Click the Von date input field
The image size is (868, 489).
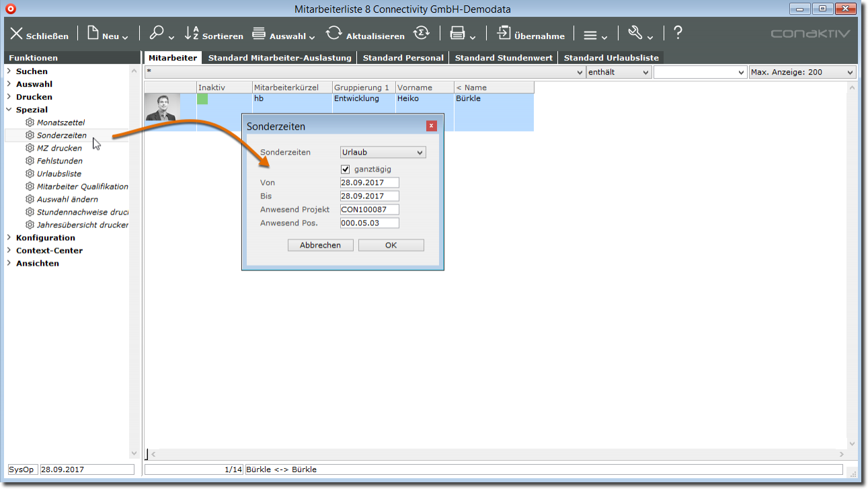tap(370, 183)
